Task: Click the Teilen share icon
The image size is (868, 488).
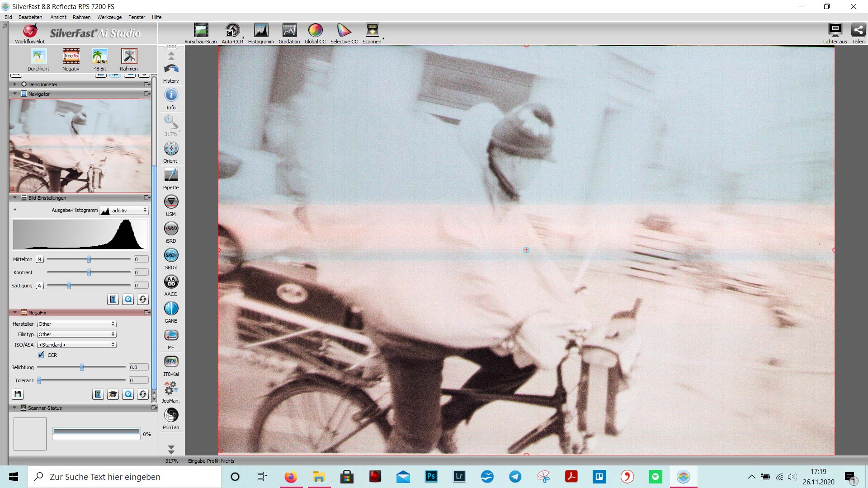Action: pos(858,33)
